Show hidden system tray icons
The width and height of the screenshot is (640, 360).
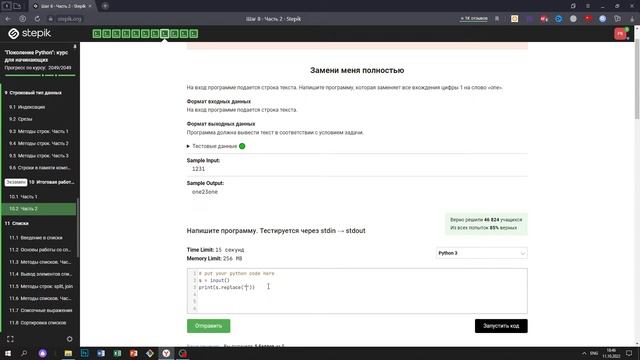[x=584, y=353]
